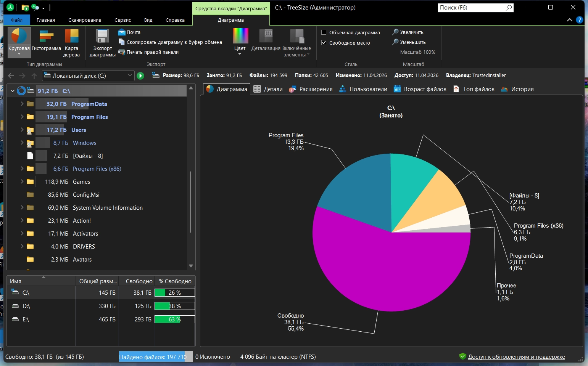Enable the Объёмная диаграмма checkbox
Image resolution: width=588 pixels, height=366 pixels.
324,32
